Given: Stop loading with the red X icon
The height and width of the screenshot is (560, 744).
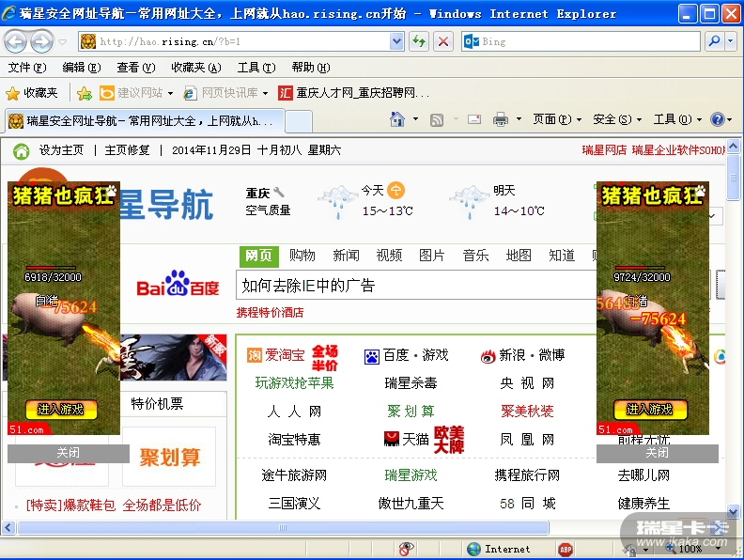Looking at the screenshot, I should (x=442, y=41).
